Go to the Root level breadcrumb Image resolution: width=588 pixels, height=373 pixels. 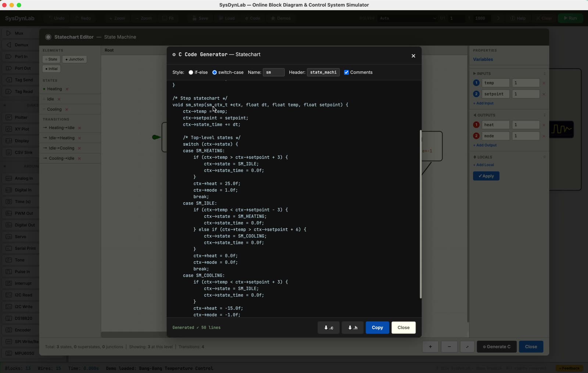pos(109,50)
